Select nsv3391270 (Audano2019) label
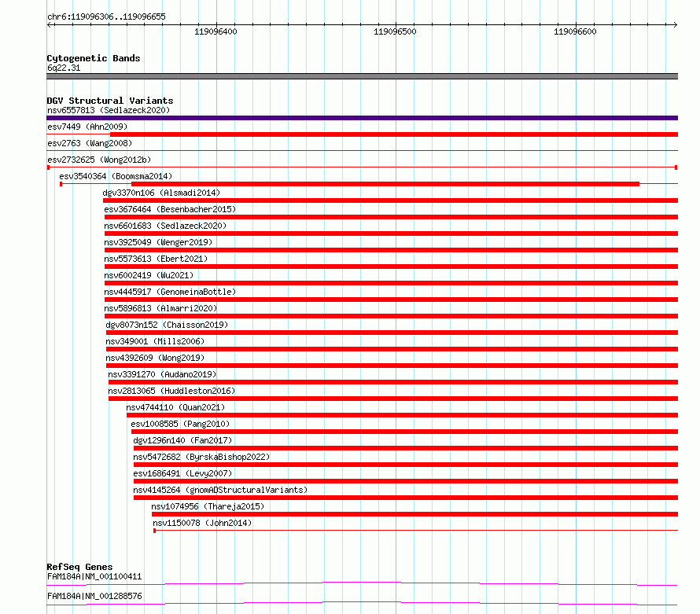The height and width of the screenshot is (614, 700). (162, 374)
